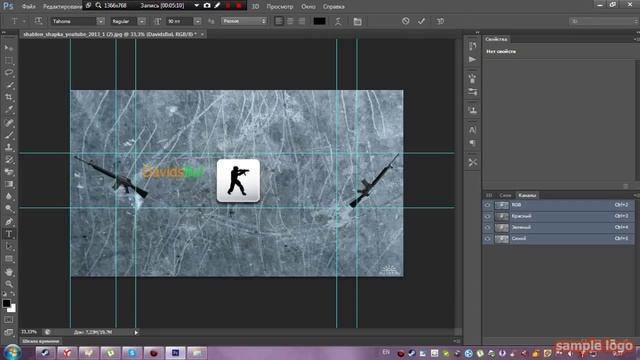Toggle text orientation button
This screenshot has width=640, height=360.
coord(38,21)
